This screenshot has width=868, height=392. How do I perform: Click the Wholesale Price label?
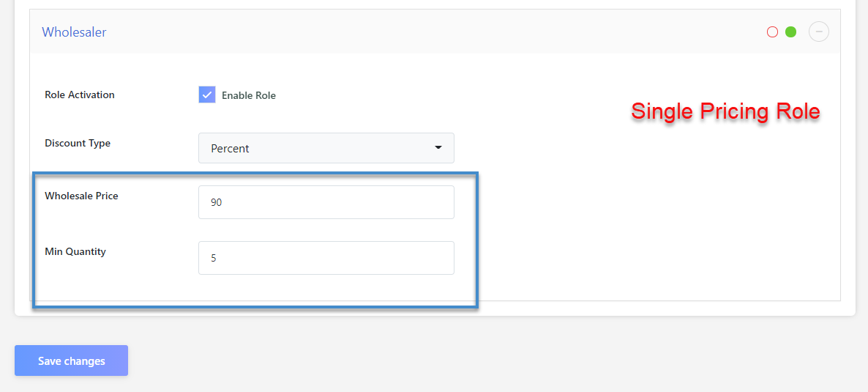click(81, 196)
